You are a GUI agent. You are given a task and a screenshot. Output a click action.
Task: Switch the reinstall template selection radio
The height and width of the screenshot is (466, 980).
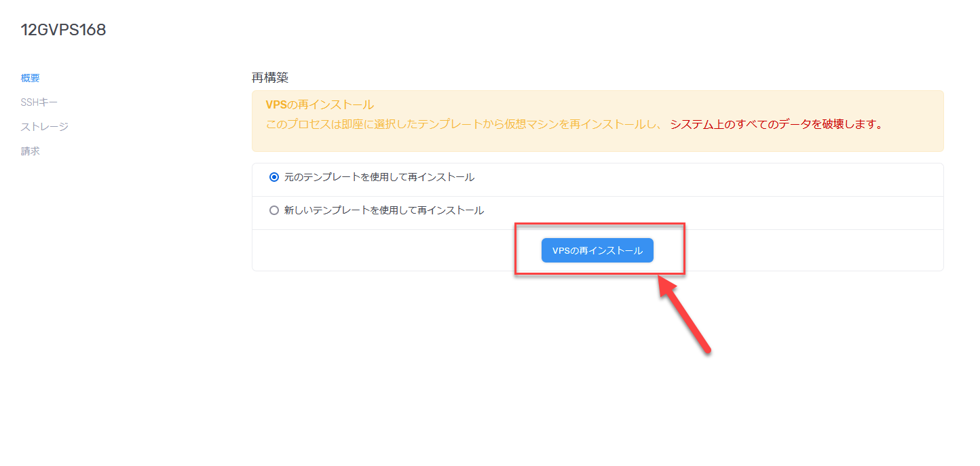click(x=274, y=210)
